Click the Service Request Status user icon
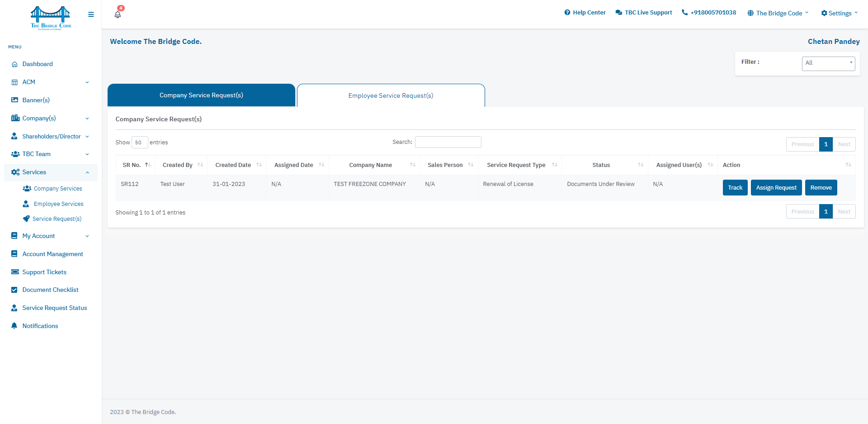868x424 pixels. coord(14,308)
